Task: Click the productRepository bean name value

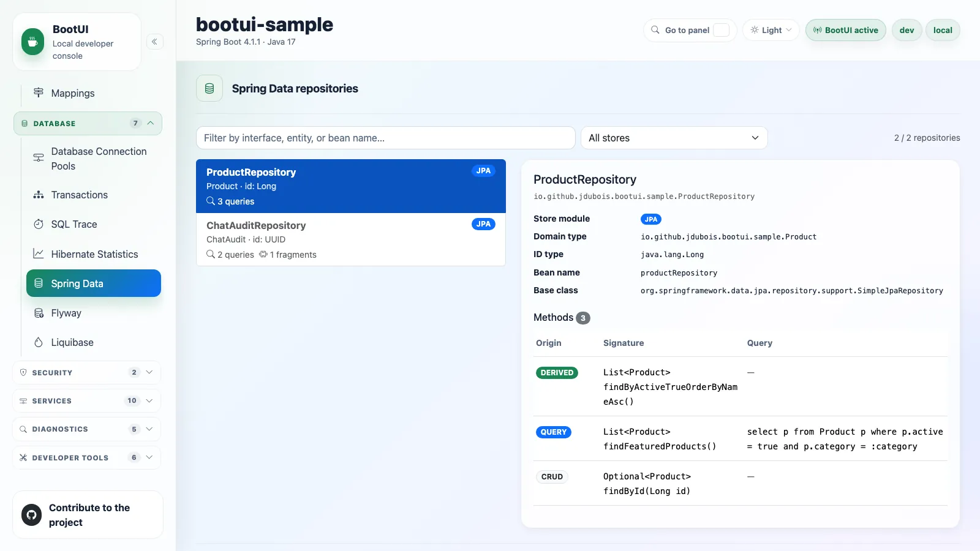Action: 679,273
